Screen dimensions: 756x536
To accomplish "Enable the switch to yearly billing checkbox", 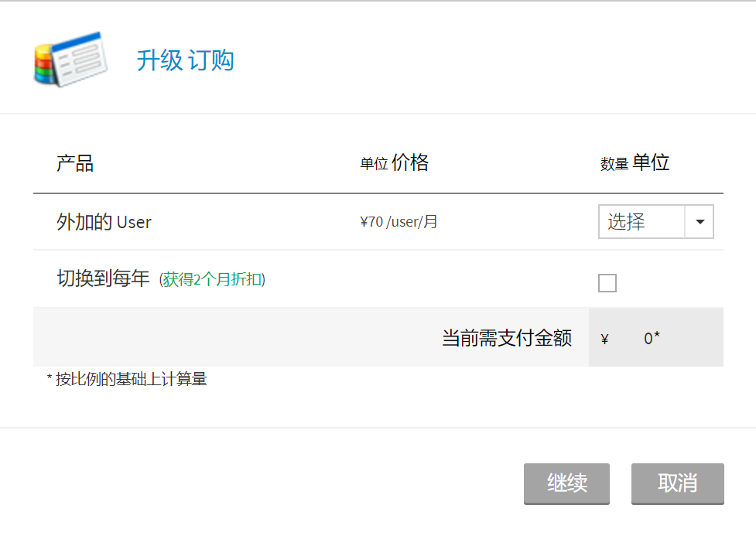I will [x=607, y=283].
